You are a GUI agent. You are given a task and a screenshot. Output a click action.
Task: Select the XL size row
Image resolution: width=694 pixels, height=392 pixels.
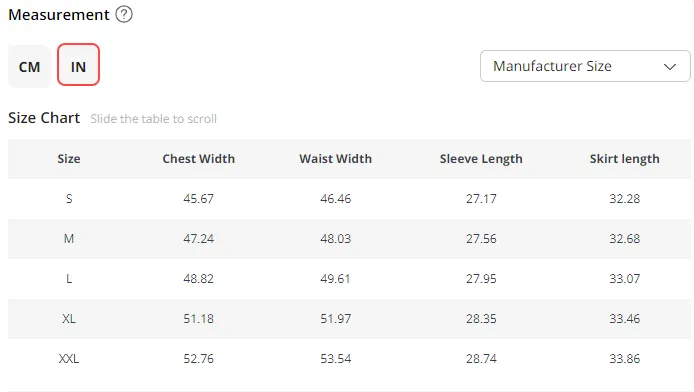pos(349,319)
